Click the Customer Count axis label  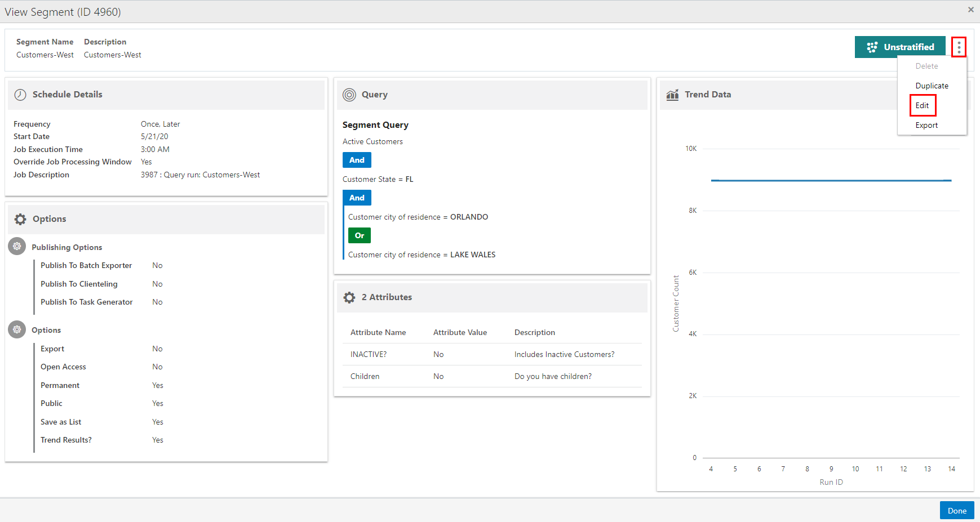(676, 304)
